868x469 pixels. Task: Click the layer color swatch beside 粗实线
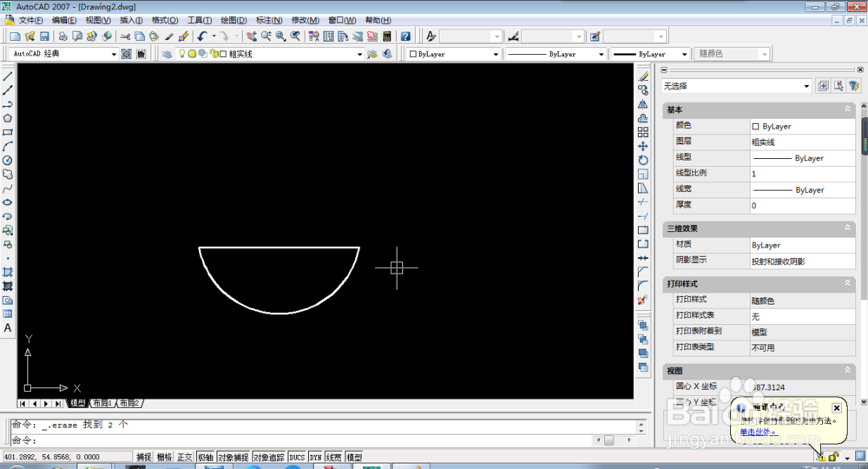(x=223, y=54)
